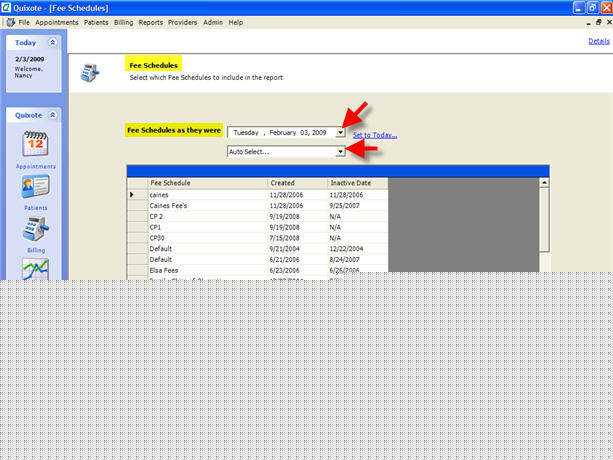Click the scroll up arrow of table
Screen dimensions: 613x460
(x=544, y=183)
